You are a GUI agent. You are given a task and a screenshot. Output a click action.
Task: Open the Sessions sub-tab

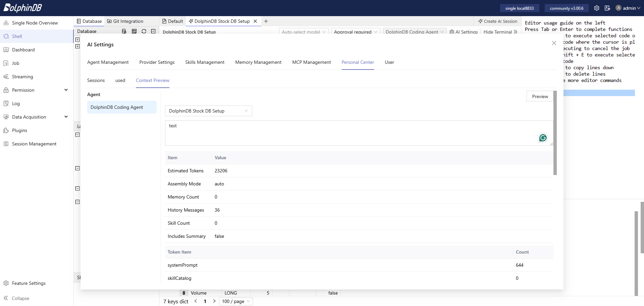coord(96,80)
